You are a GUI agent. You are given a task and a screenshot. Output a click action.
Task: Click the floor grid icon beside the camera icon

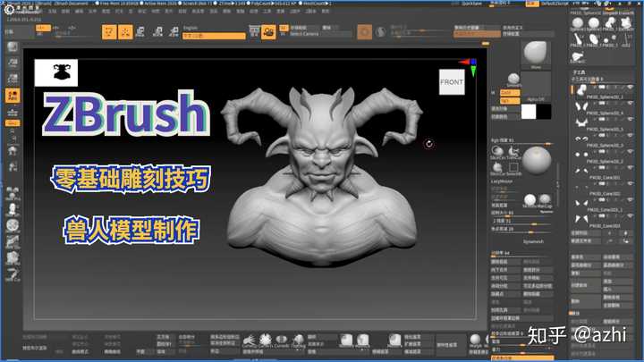(x=254, y=31)
